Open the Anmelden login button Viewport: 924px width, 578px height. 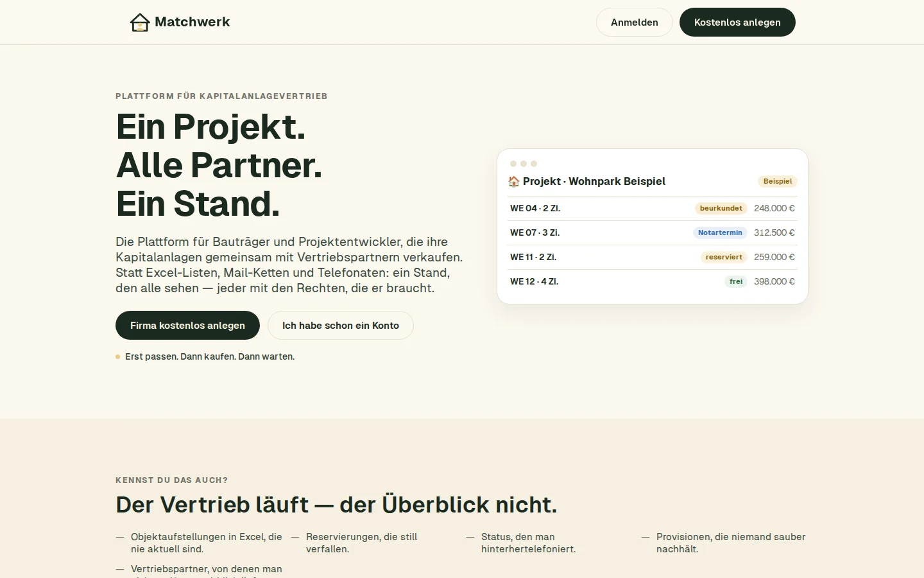(x=634, y=22)
